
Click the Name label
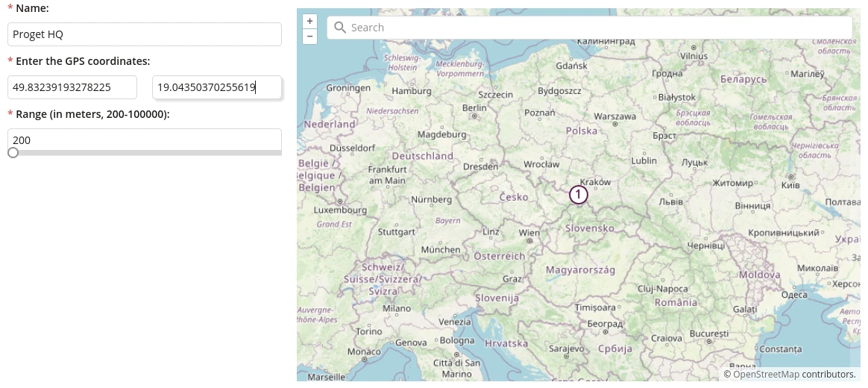pyautogui.click(x=32, y=9)
